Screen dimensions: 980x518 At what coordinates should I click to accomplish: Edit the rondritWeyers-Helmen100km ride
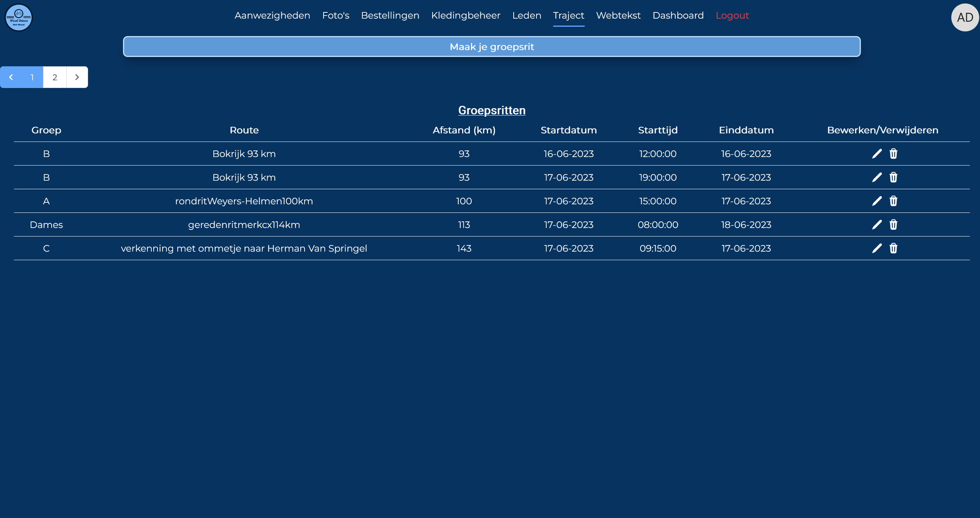coord(877,201)
